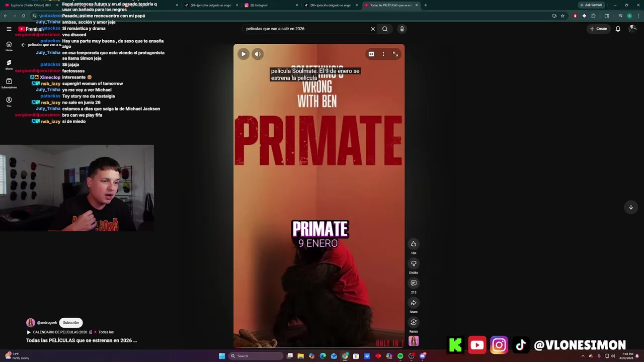Image resolution: width=644 pixels, height=362 pixels.
Task: Remix this Short
Action: pyautogui.click(x=414, y=322)
